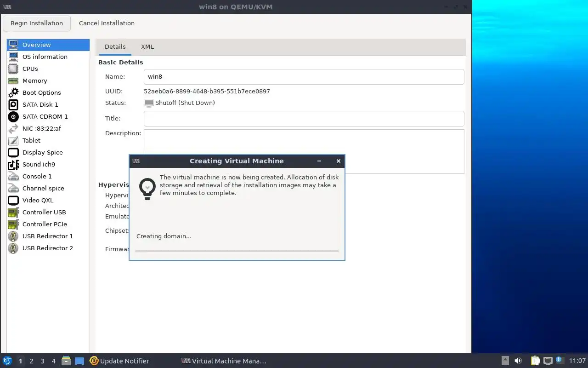Open the volume speaker tray icon

pyautogui.click(x=518, y=361)
